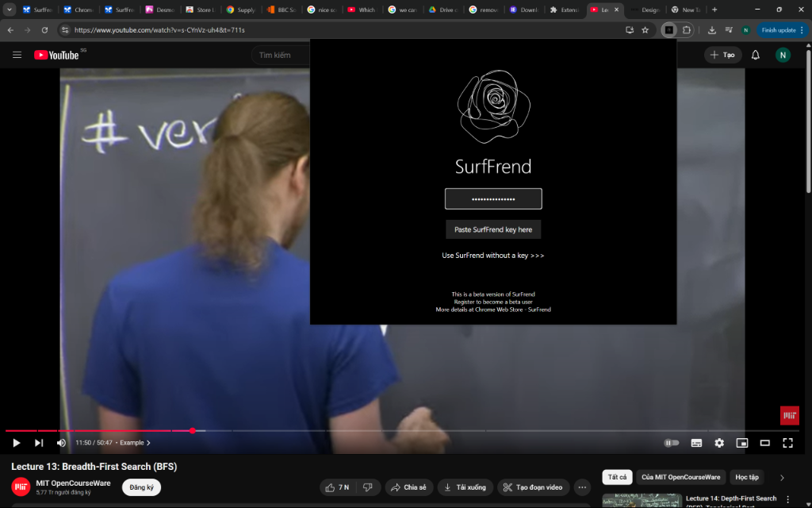812x508 pixels.
Task: Close the active YouTube lecture tab
Action: [x=616, y=10]
